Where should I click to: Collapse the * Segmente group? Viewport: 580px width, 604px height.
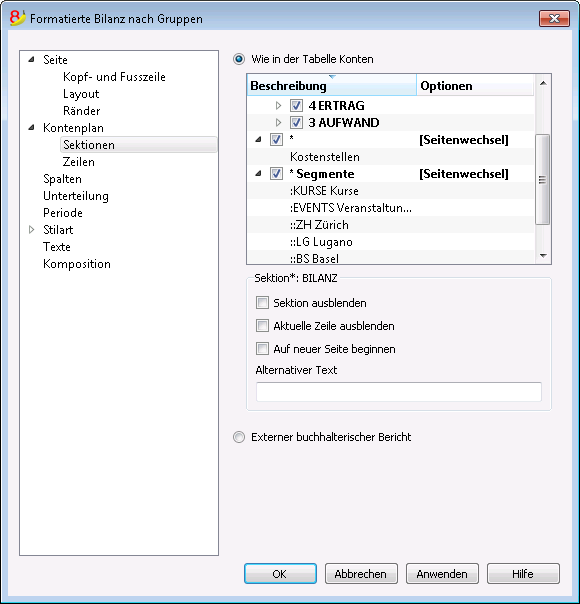pos(258,174)
